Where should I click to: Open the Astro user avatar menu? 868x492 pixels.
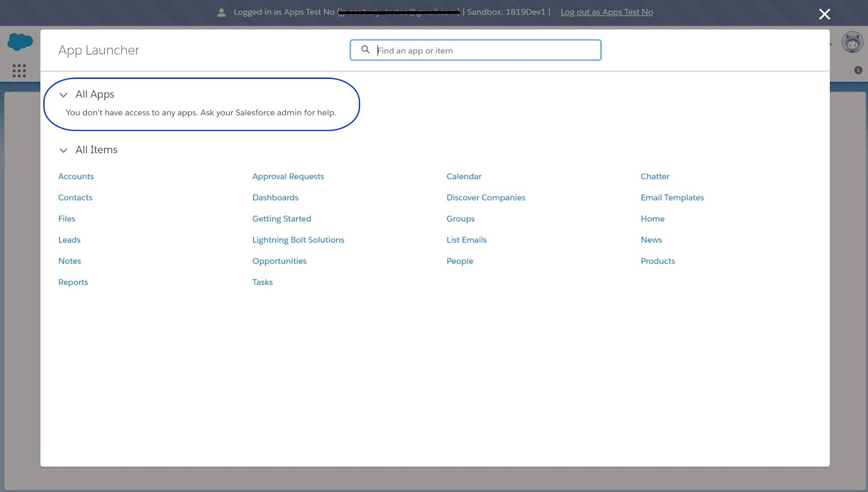(x=852, y=42)
